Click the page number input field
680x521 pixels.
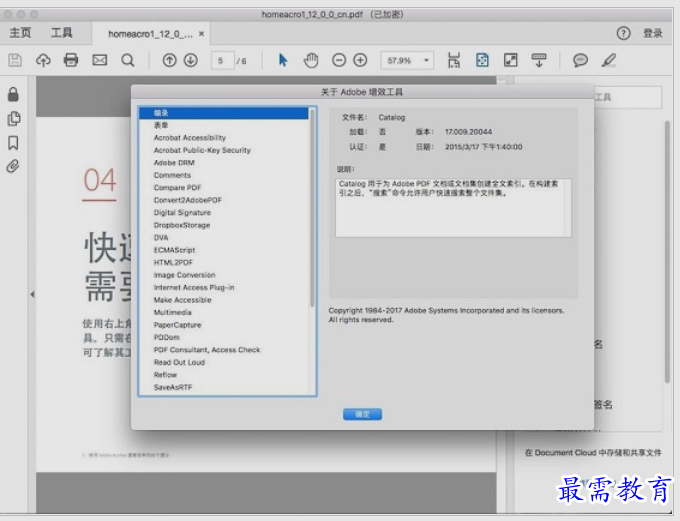click(222, 60)
